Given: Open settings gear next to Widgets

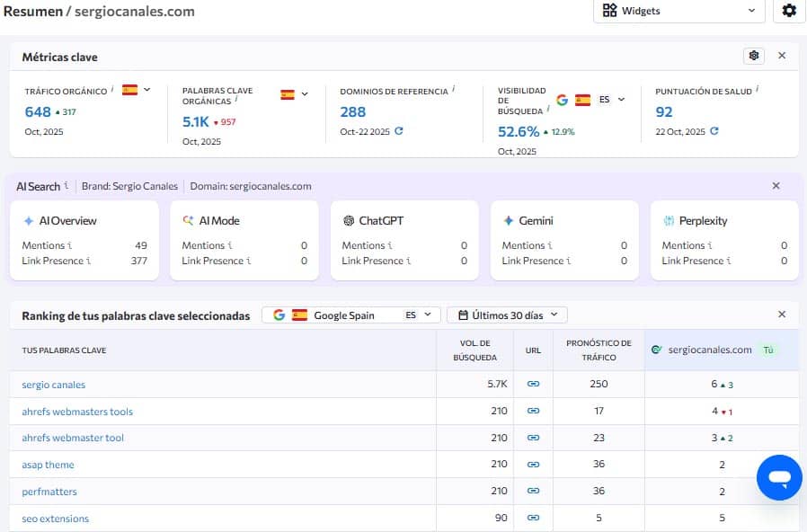Looking at the screenshot, I should [x=789, y=11].
